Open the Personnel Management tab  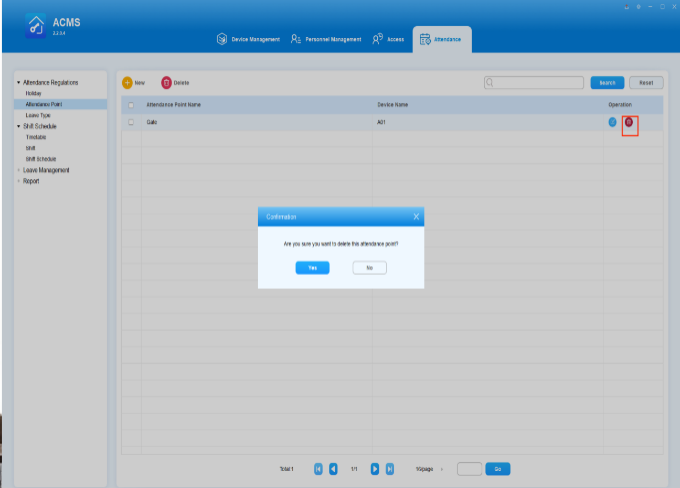[326, 39]
